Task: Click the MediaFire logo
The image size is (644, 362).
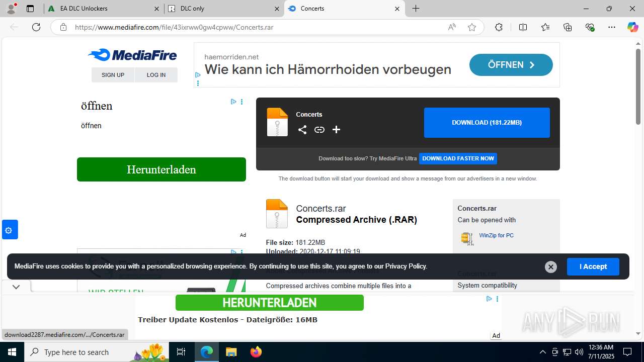Action: [132, 55]
